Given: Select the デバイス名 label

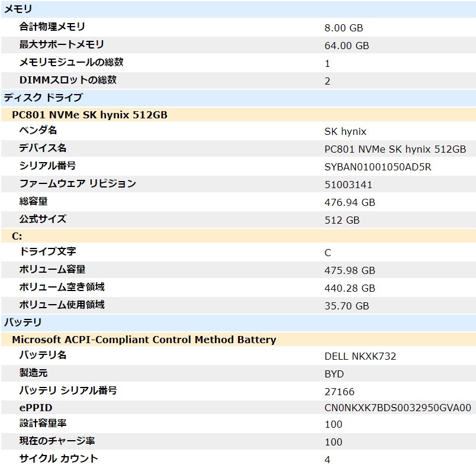Looking at the screenshot, I should 43,148.
